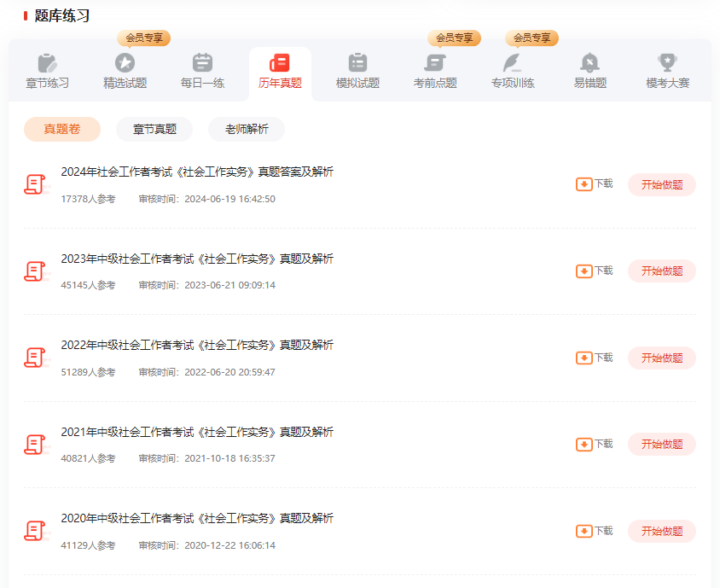Start 开始做题 for 2023年 exam

(662, 271)
